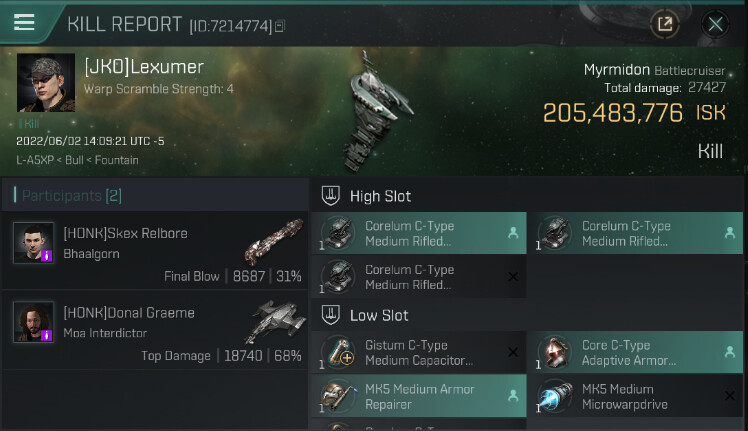Select Gistum C-Type Medium Capacitor module
Image resolution: width=748 pixels, height=431 pixels.
click(x=419, y=352)
